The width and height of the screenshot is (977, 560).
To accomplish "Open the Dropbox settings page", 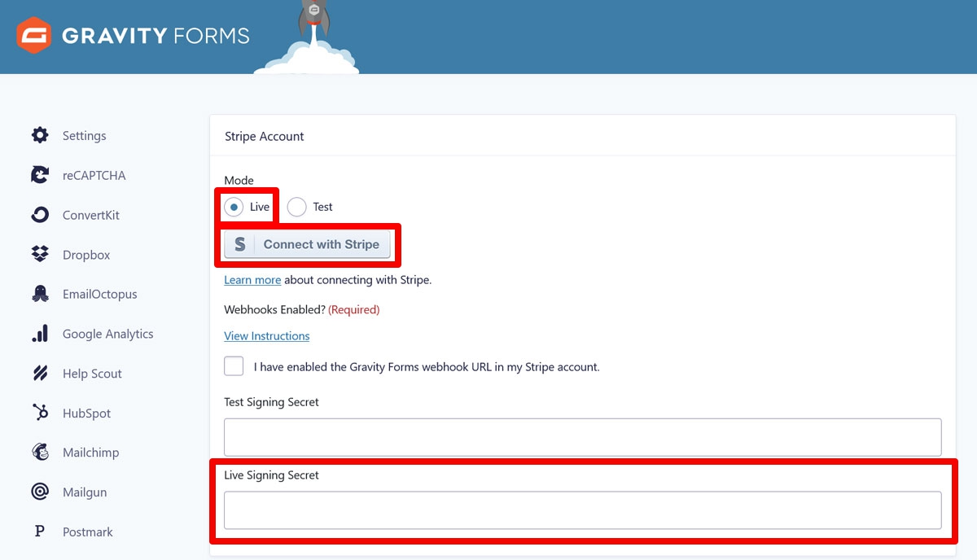I will coord(86,255).
